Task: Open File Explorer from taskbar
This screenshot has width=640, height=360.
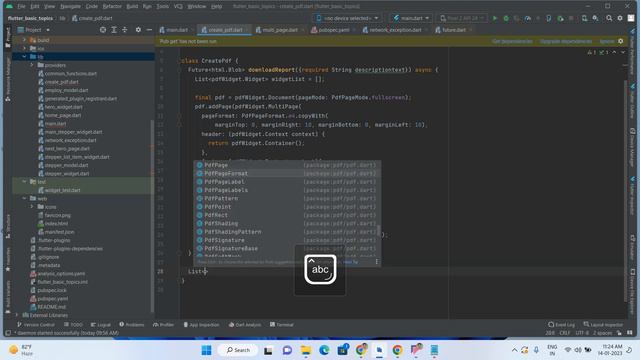Action: point(306,350)
